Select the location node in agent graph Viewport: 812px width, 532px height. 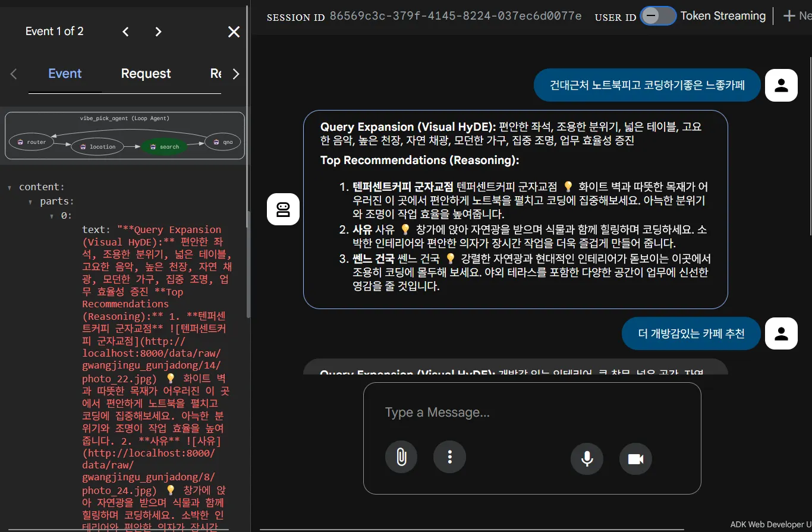tap(97, 146)
